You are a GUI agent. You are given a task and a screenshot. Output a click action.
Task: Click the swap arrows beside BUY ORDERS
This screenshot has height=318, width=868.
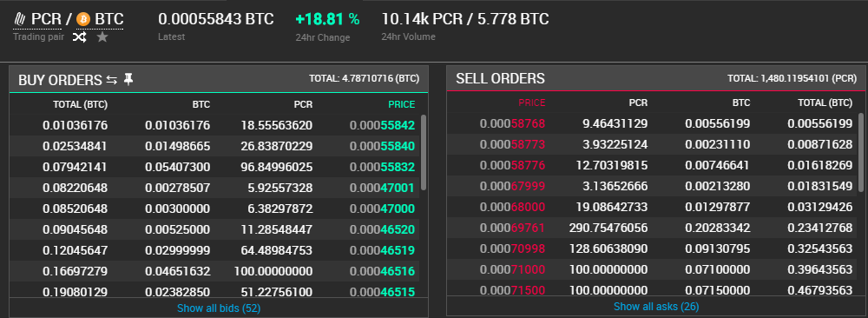click(112, 80)
